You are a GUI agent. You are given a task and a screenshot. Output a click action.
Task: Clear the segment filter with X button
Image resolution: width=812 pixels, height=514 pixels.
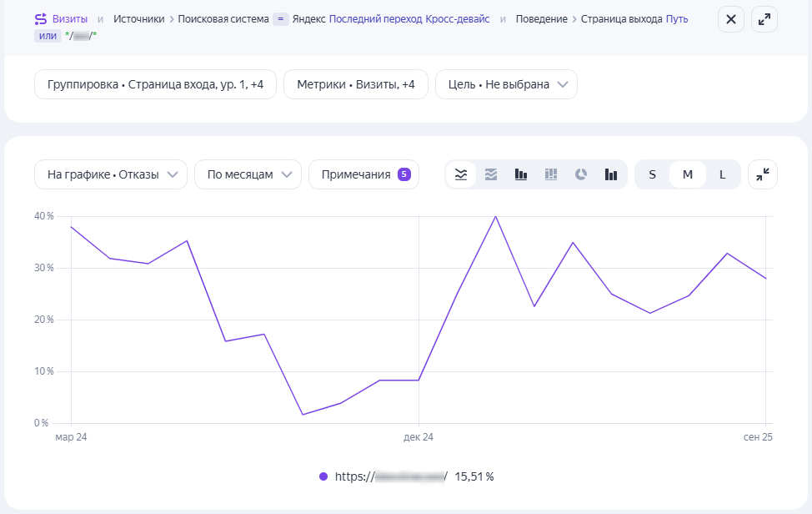pos(731,19)
